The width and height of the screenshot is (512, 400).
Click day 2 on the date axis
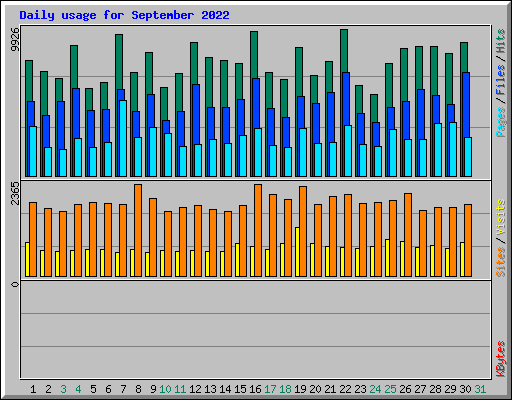click(48, 389)
